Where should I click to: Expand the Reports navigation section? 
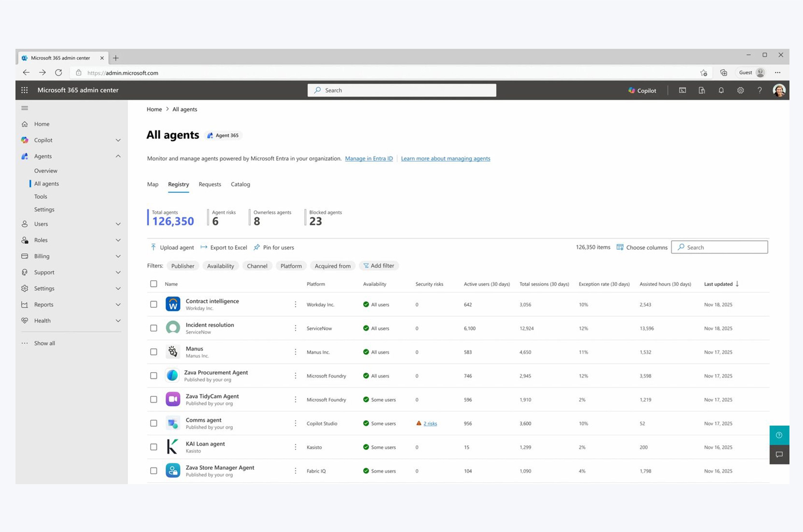[118, 304]
